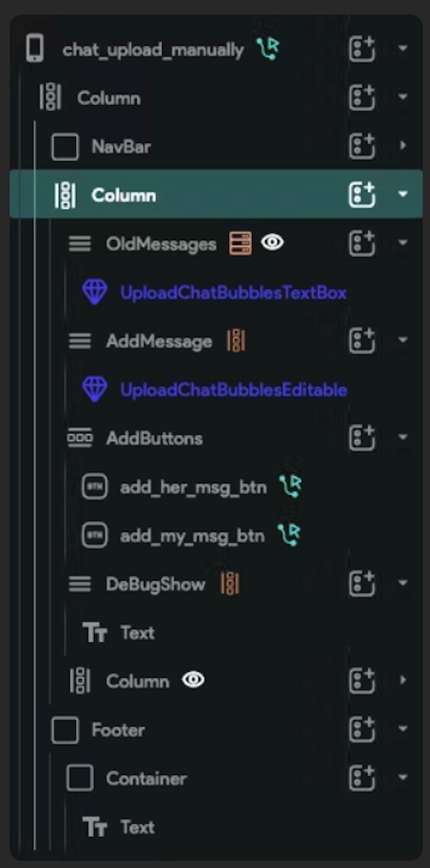The height and width of the screenshot is (868, 430).
Task: Click the orange column icon beside DeBugShow
Action: [x=230, y=584]
